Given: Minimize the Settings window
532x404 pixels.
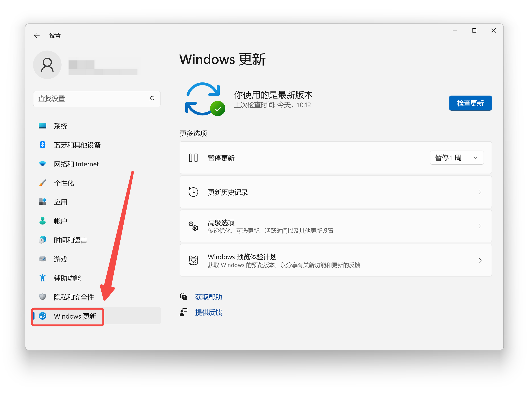Looking at the screenshot, I should pos(455,30).
